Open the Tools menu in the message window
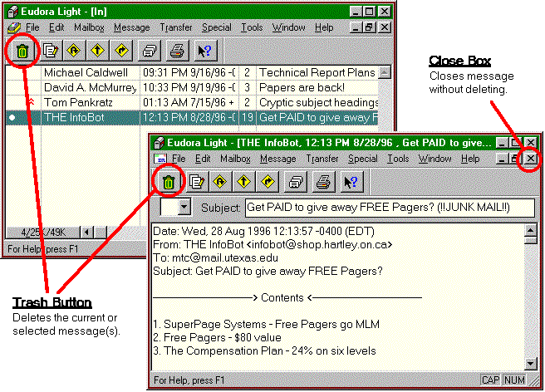This screenshot has width=545, height=392. (x=398, y=159)
